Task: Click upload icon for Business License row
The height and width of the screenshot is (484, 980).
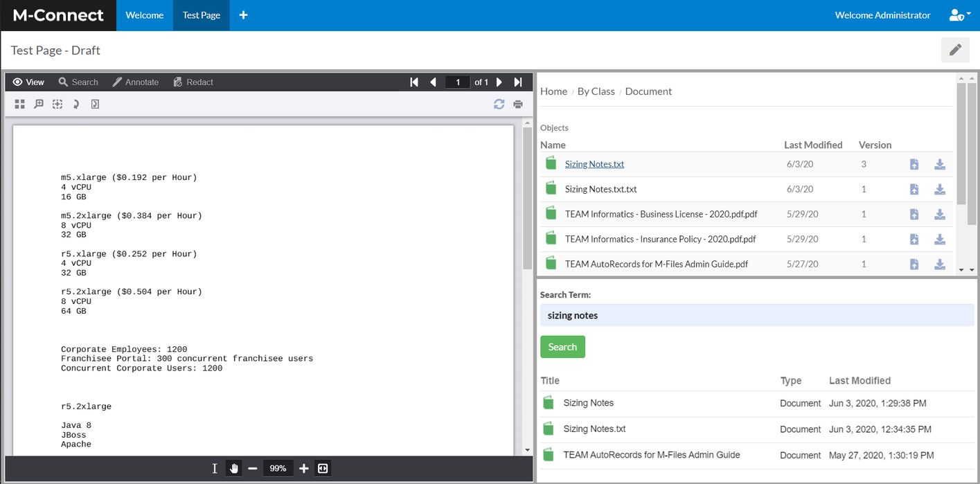Action: [914, 214]
